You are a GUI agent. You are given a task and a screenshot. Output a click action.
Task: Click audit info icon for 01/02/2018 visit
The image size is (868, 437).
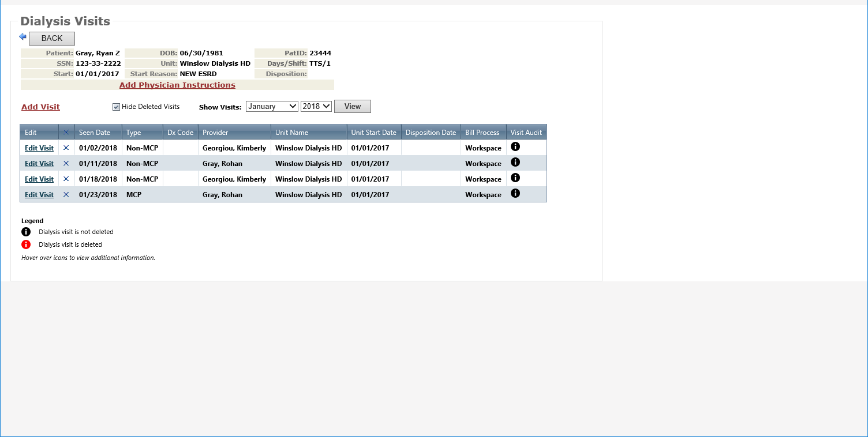click(515, 147)
